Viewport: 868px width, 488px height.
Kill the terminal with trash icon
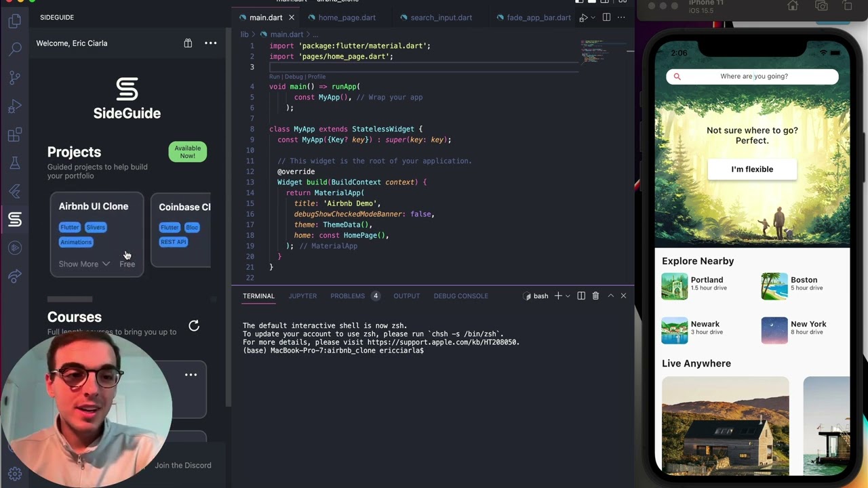pos(595,296)
